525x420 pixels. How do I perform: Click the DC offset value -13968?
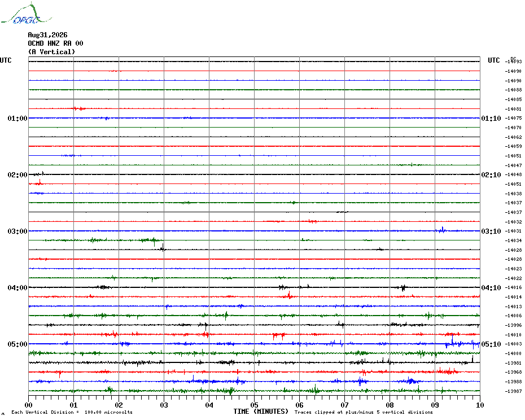tap(513, 373)
